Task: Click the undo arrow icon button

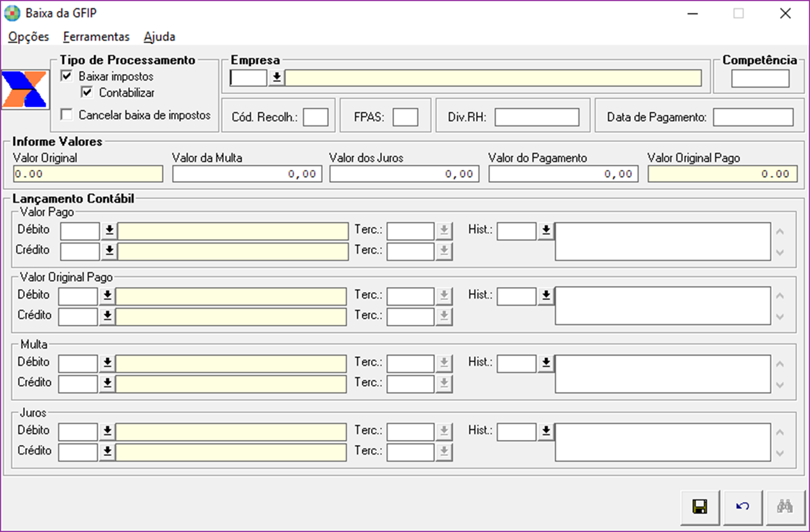Action: click(742, 507)
